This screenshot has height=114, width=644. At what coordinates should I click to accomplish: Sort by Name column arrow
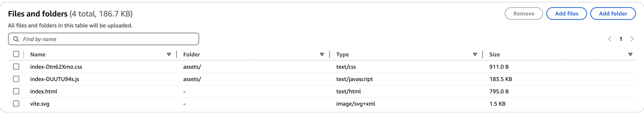[x=169, y=54]
